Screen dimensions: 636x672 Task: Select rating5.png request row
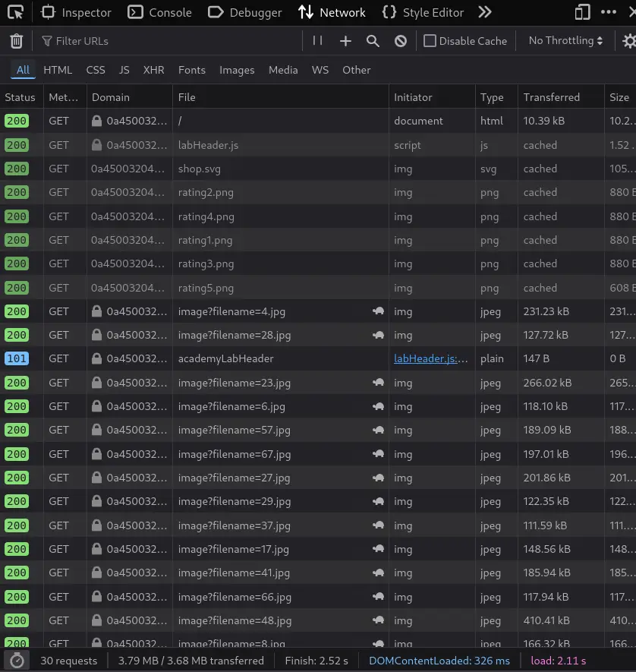click(318, 288)
